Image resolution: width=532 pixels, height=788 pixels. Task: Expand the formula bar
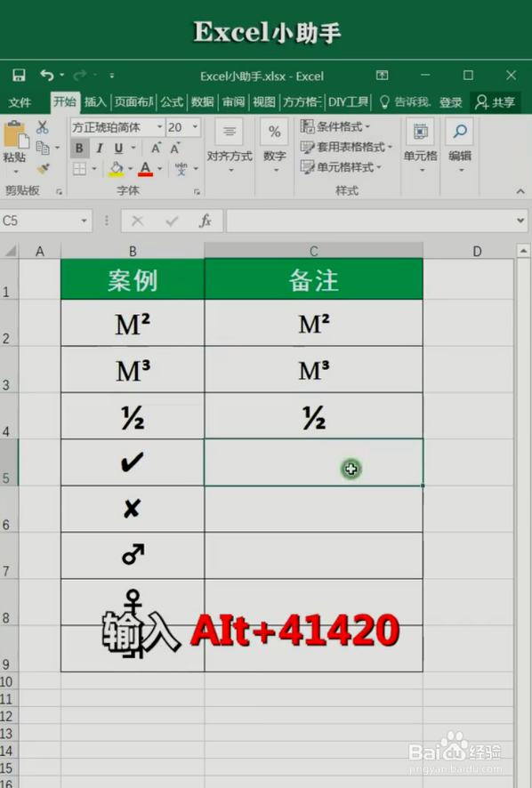click(x=521, y=221)
